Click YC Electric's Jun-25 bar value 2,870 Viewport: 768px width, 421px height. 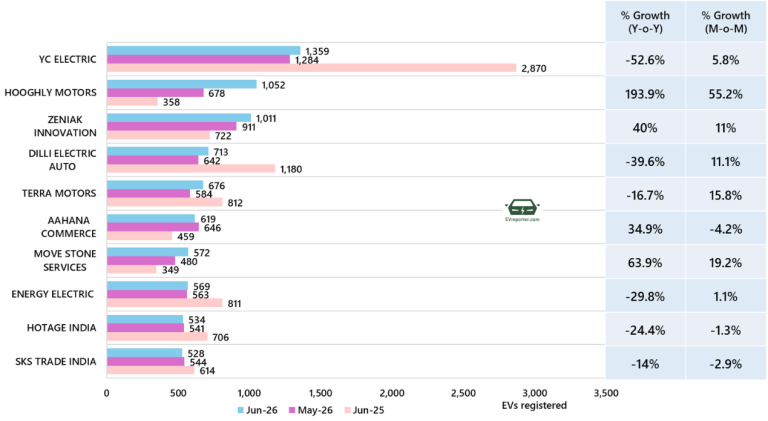point(534,69)
